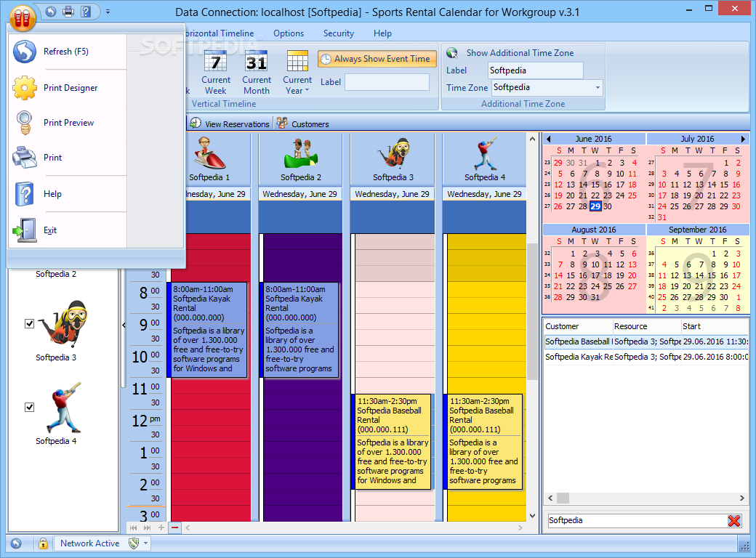Open the round application menu button
The height and width of the screenshot is (558, 756).
(22, 18)
